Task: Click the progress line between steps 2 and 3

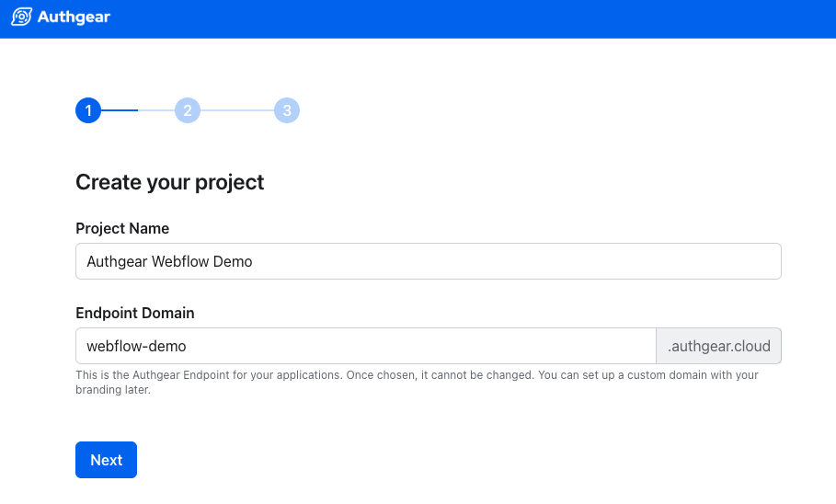Action: (237, 110)
